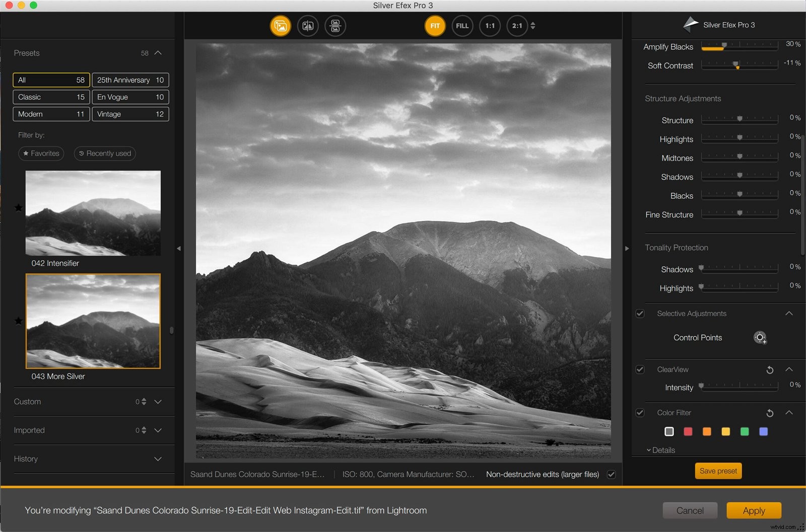Expand Color Filter Details
806x532 pixels.
[660, 450]
